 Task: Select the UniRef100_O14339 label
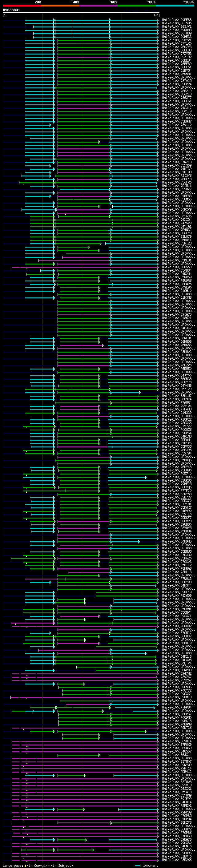click(177, 413)
